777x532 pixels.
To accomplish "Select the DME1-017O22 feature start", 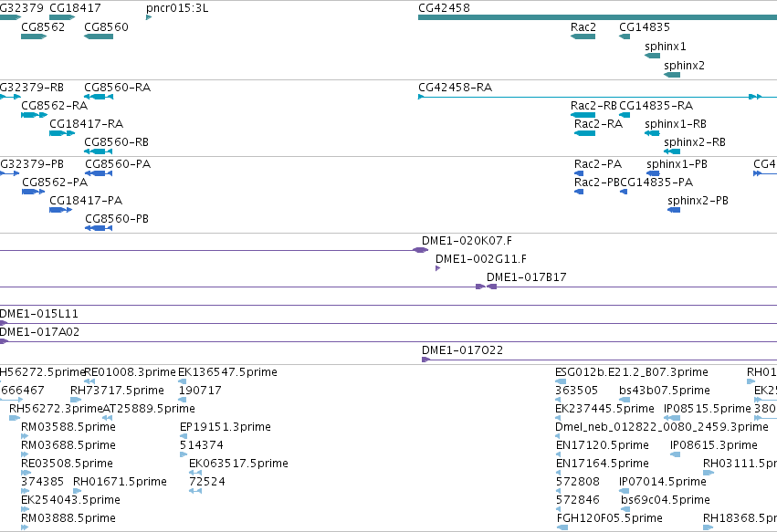I will click(x=426, y=360).
